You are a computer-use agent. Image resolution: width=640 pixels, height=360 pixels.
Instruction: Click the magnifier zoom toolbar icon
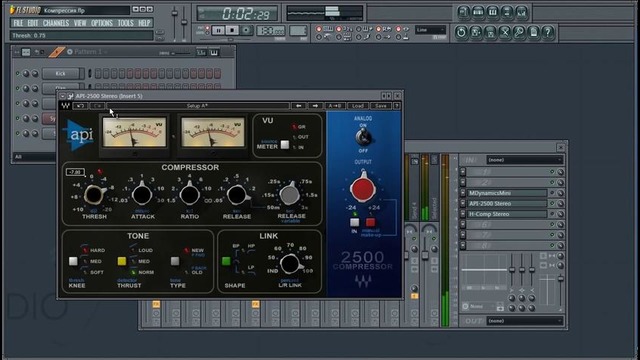coord(519,32)
